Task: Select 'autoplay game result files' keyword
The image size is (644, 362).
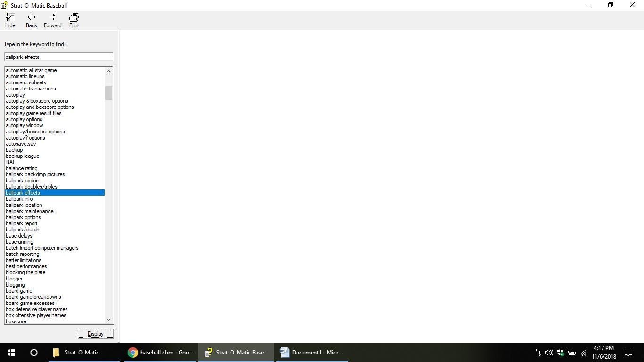Action: pyautogui.click(x=33, y=113)
